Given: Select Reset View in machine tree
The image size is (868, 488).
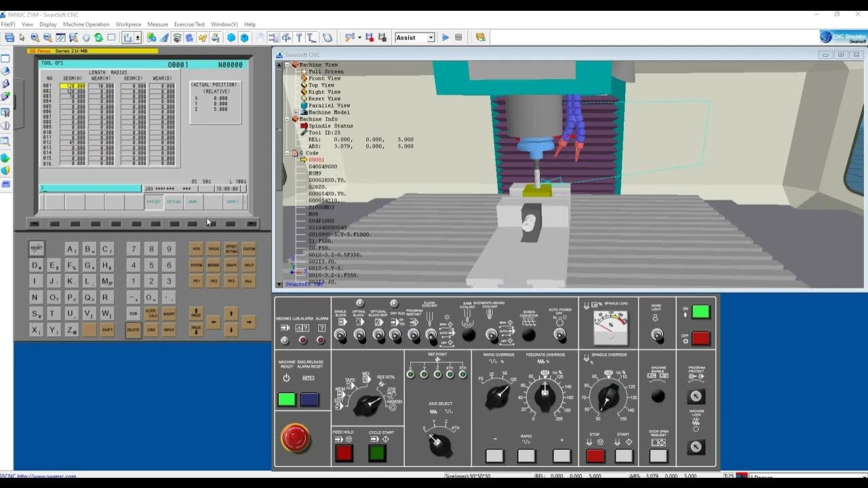Looking at the screenshot, I should [324, 99].
